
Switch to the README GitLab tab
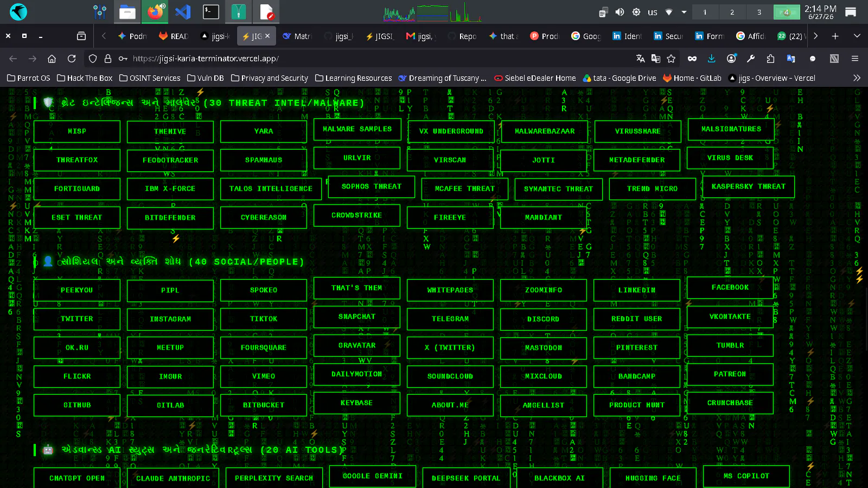174,36
